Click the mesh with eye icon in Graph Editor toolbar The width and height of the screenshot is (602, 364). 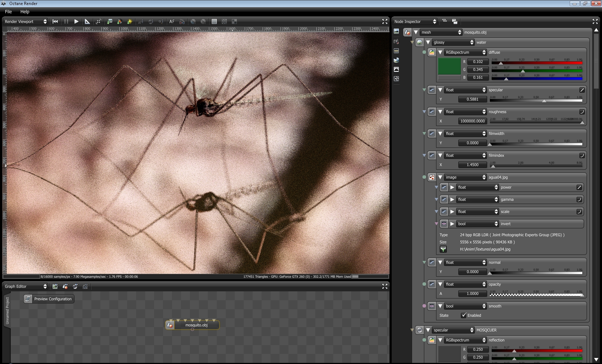tap(65, 286)
